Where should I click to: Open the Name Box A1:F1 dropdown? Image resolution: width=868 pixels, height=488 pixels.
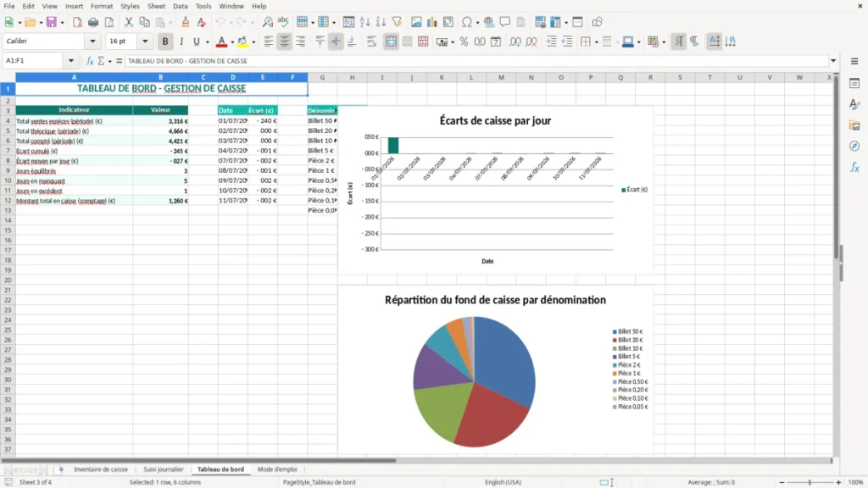[71, 61]
